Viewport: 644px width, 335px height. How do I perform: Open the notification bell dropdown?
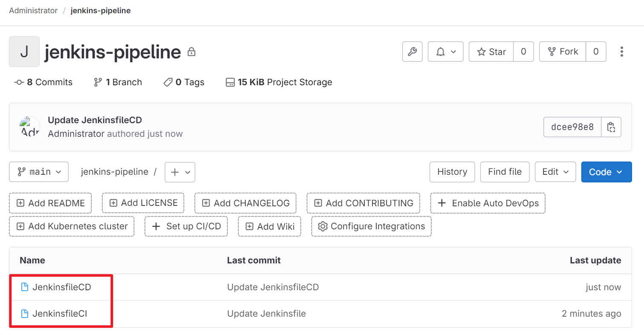coord(446,52)
